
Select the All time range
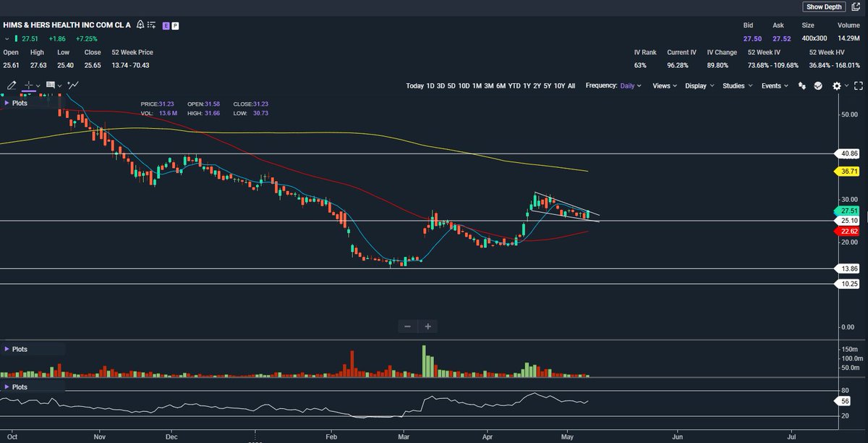tap(571, 85)
